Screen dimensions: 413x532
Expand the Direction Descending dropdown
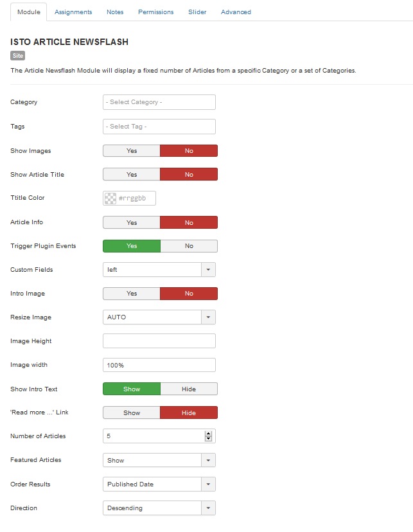click(159, 508)
